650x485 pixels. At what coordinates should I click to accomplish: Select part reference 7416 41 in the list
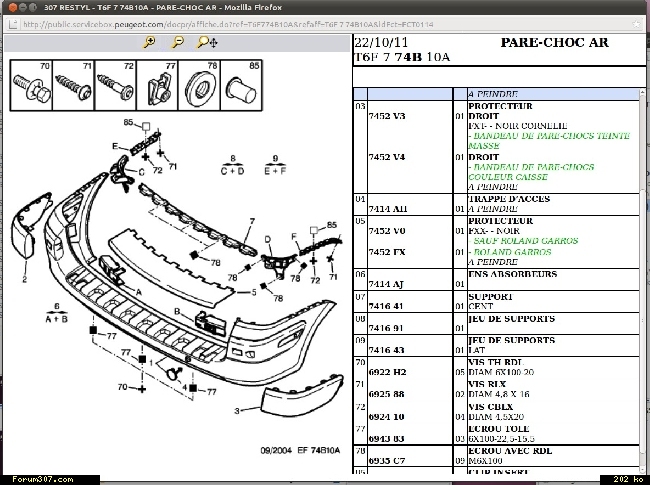[x=387, y=306]
